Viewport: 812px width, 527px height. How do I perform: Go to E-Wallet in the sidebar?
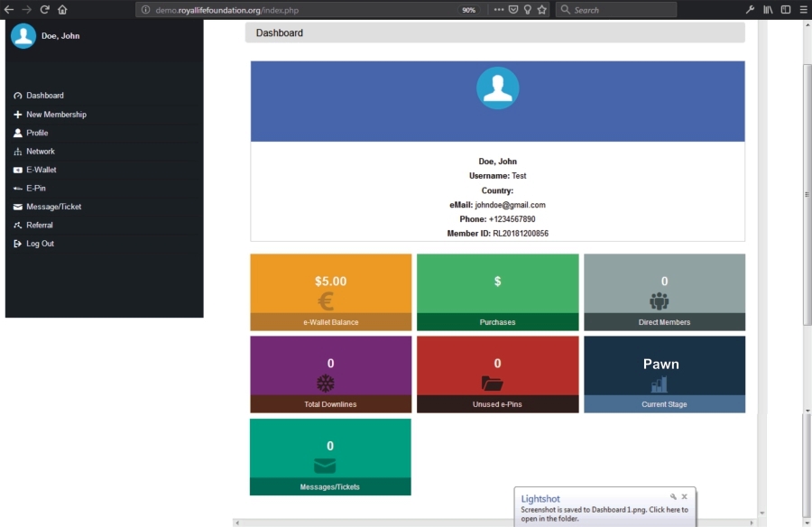pos(41,170)
